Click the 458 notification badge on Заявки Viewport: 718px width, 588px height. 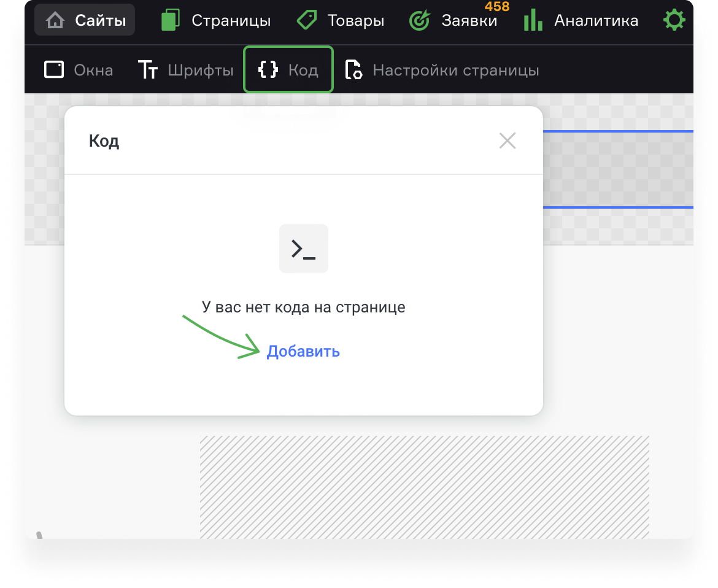click(x=496, y=7)
